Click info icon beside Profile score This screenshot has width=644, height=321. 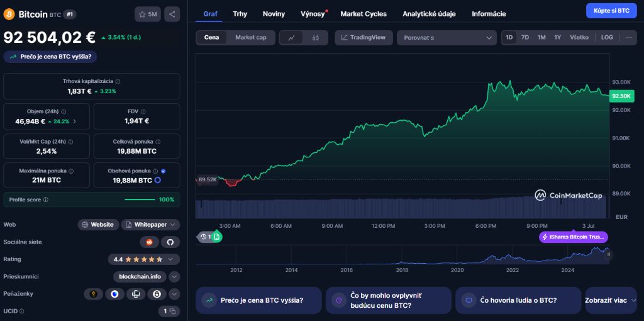click(x=45, y=200)
